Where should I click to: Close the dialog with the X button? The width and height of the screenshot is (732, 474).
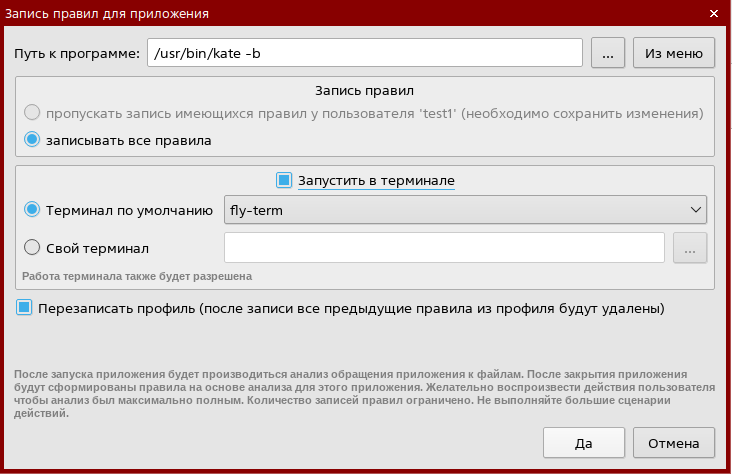[713, 13]
